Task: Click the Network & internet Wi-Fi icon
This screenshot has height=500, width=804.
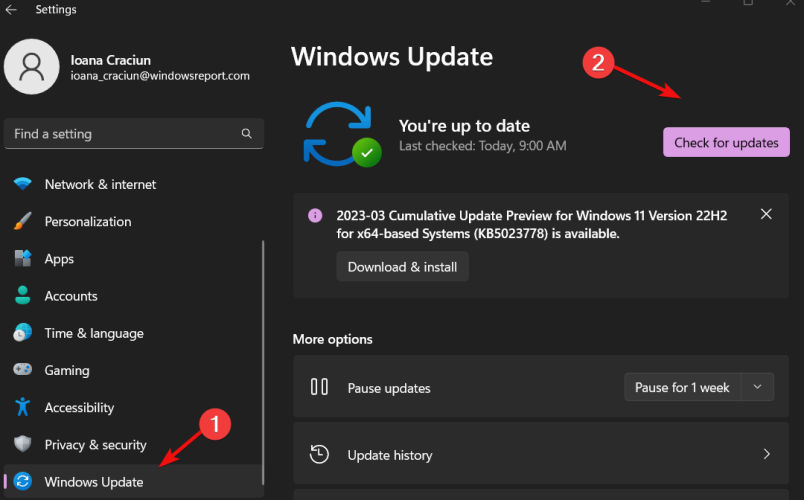Action: (x=23, y=184)
